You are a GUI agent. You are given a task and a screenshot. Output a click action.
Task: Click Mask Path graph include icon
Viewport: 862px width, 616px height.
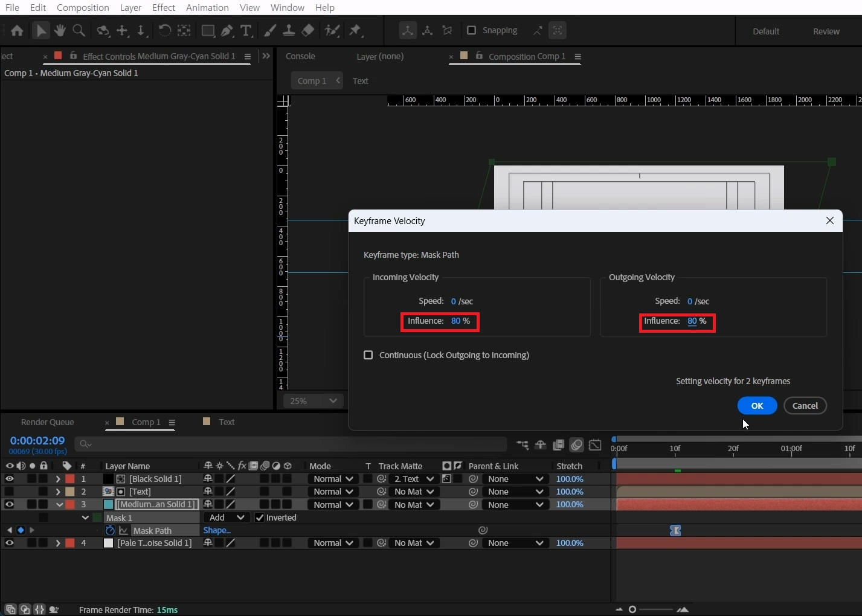click(x=123, y=530)
